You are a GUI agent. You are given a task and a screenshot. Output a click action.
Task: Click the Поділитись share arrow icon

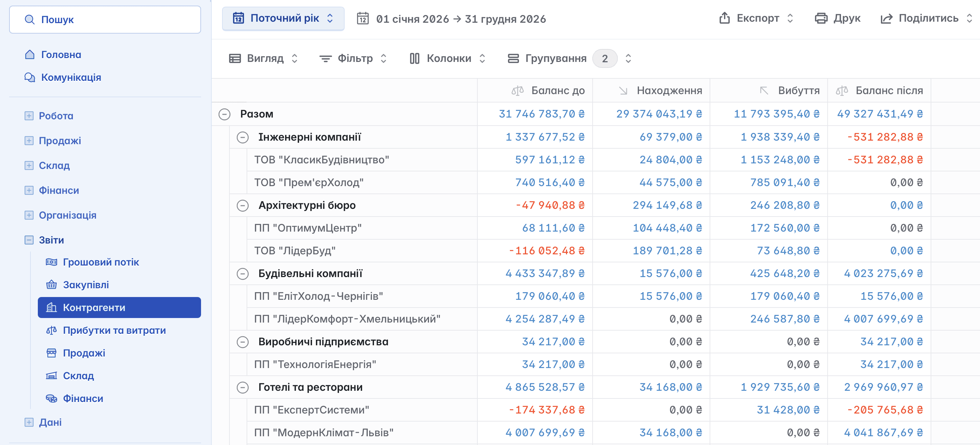pos(886,18)
